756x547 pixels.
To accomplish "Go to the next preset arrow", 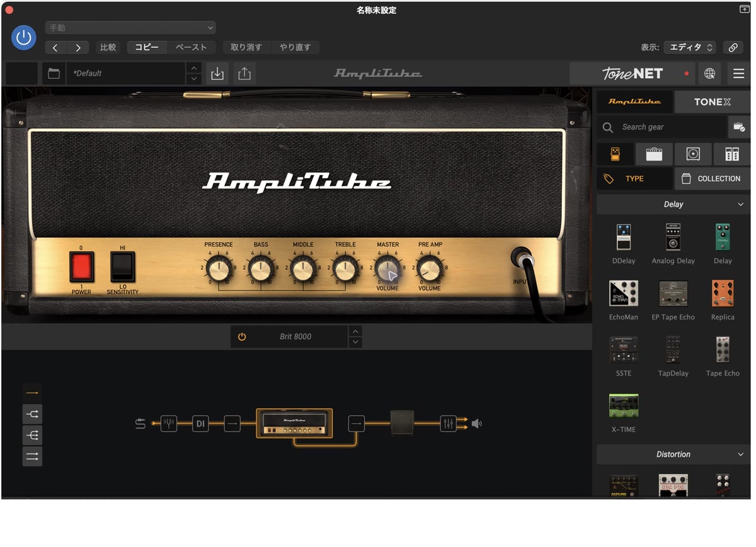I will click(x=77, y=47).
